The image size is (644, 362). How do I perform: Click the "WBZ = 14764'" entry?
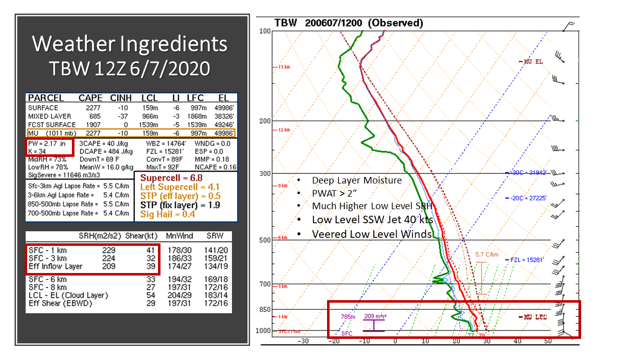pyautogui.click(x=167, y=143)
